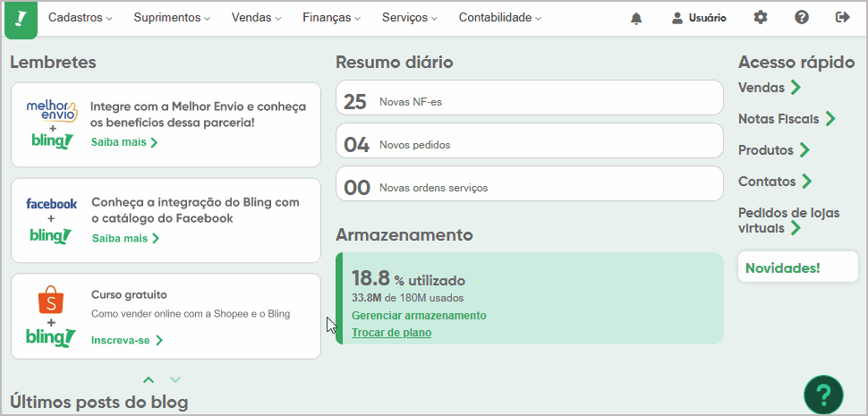Click the Acesso rápido heading
The width and height of the screenshot is (868, 416).
click(x=796, y=63)
